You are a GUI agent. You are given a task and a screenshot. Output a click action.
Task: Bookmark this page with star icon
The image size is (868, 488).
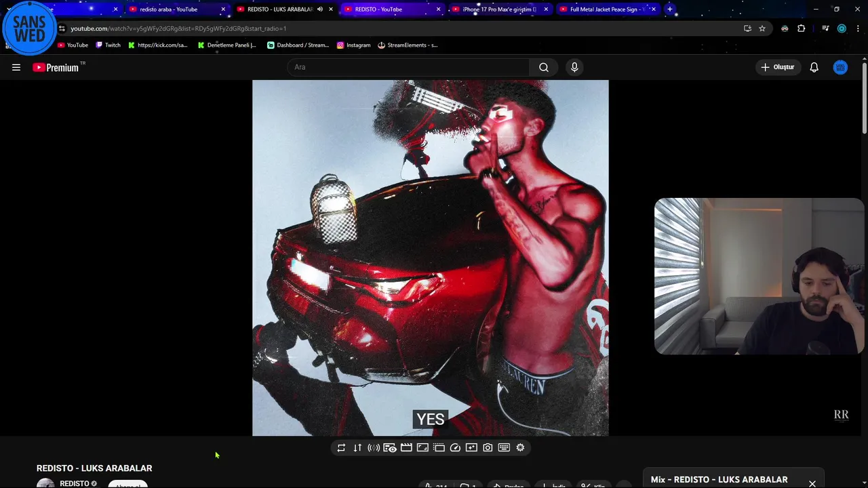click(762, 28)
